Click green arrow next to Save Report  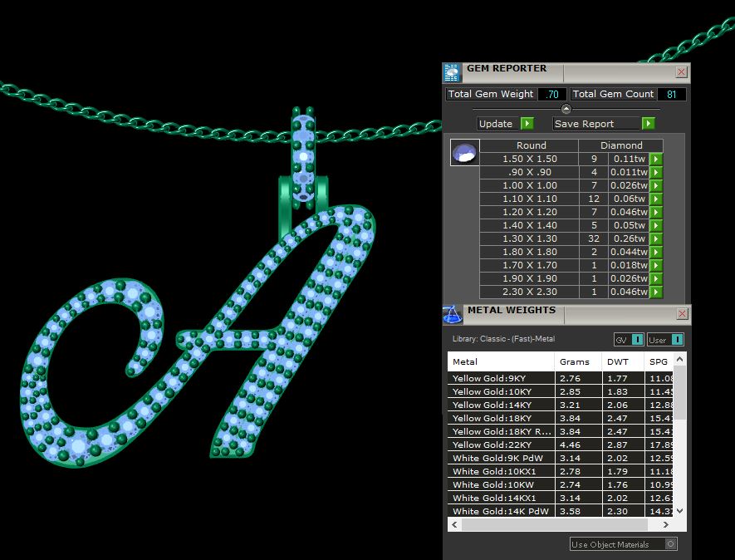pos(649,123)
